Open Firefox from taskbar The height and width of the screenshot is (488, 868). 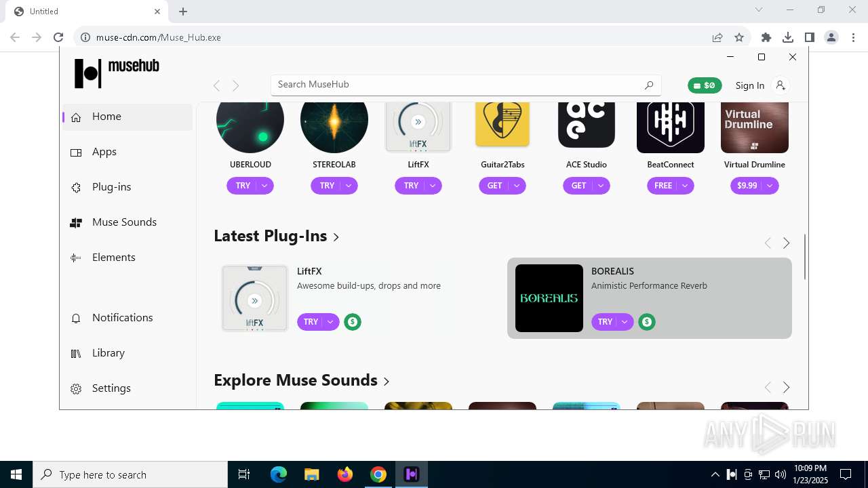344,474
